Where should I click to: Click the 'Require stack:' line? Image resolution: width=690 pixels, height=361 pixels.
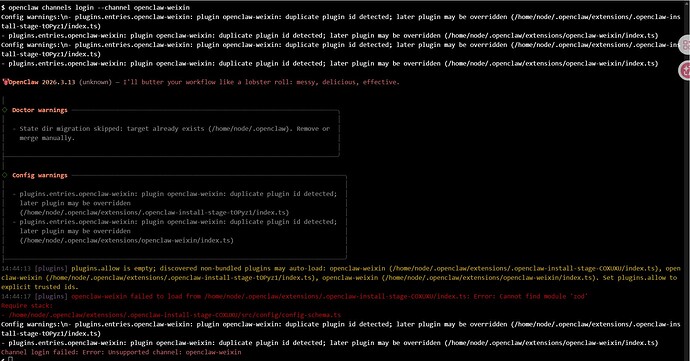point(27,306)
